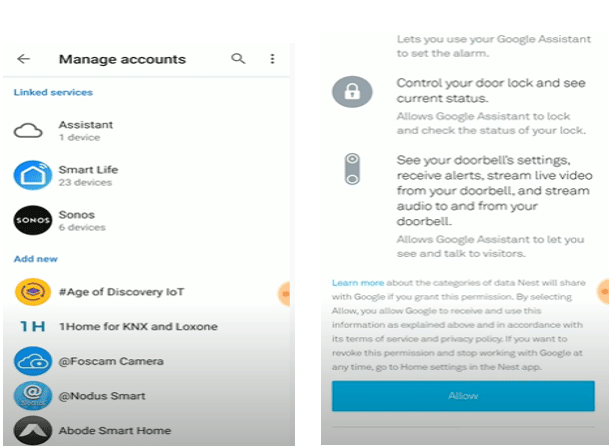614x448 pixels.
Task: Tap the '23 devices' count text
Action: pos(85,182)
